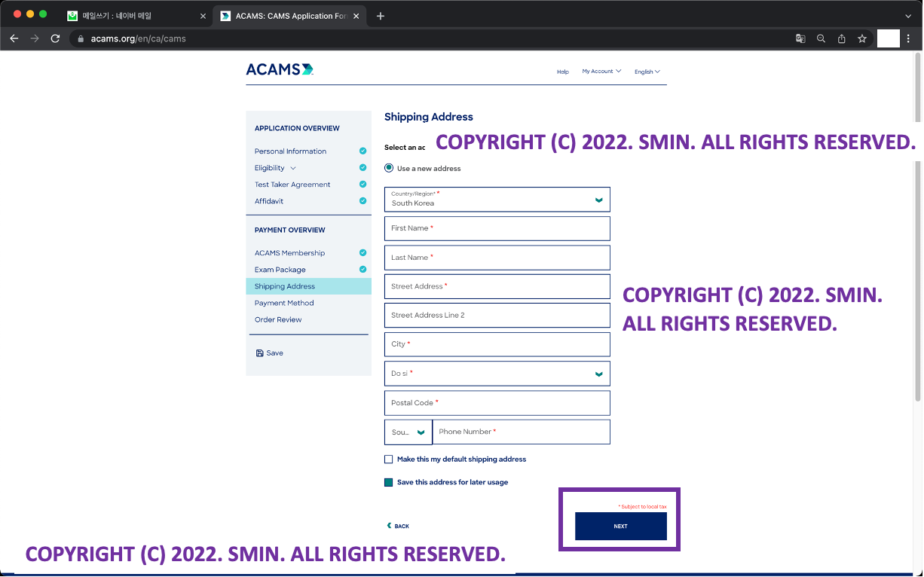Image resolution: width=924 pixels, height=577 pixels.
Task: Select Use a new address radio button
Action: (389, 168)
